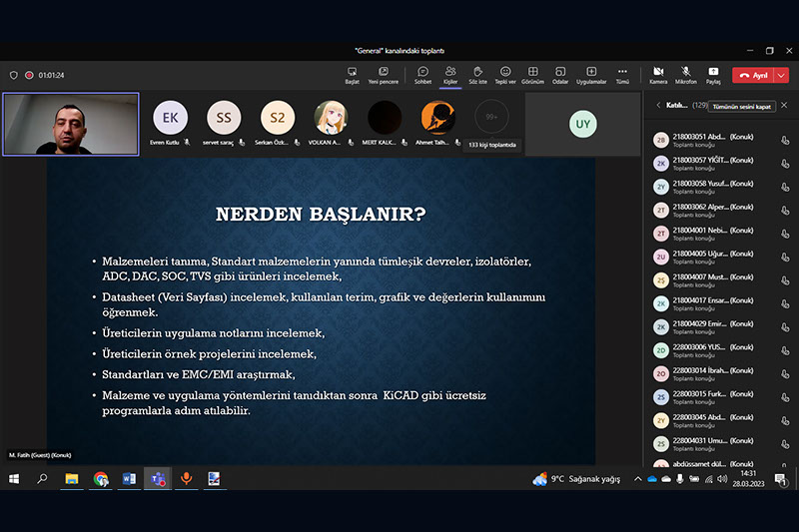Open Google Chrome from the taskbar

[101, 479]
